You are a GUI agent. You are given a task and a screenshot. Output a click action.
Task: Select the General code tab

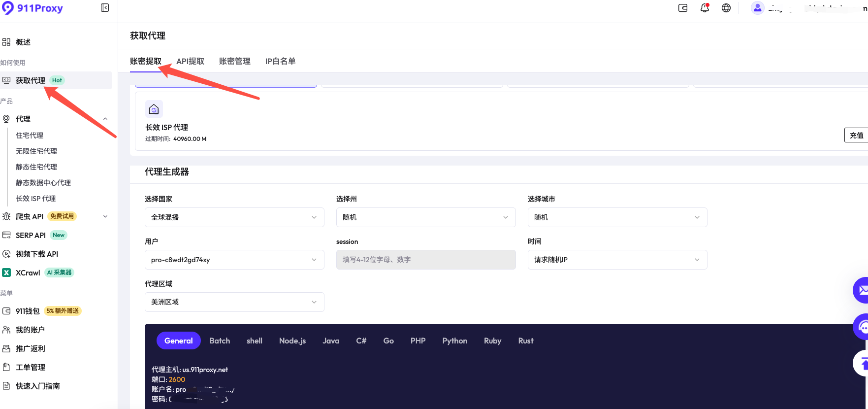(179, 341)
